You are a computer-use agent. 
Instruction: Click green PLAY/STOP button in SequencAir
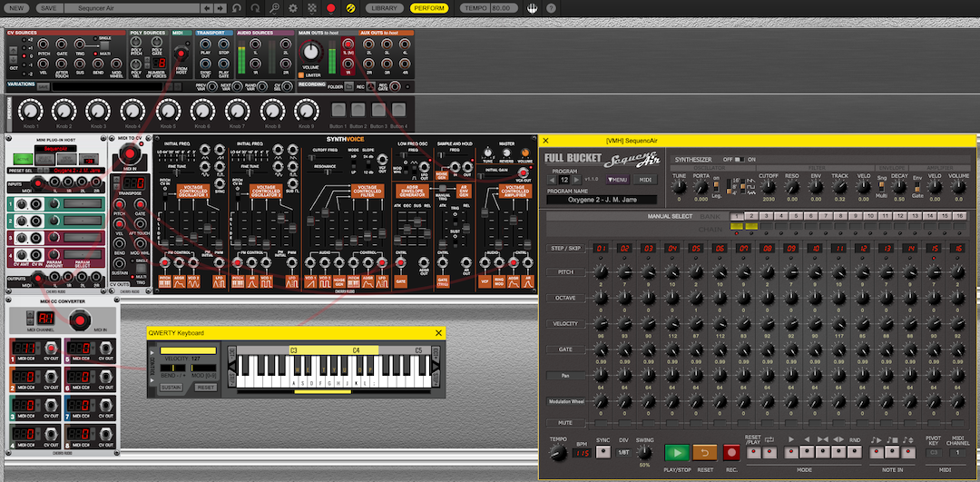[x=676, y=452]
